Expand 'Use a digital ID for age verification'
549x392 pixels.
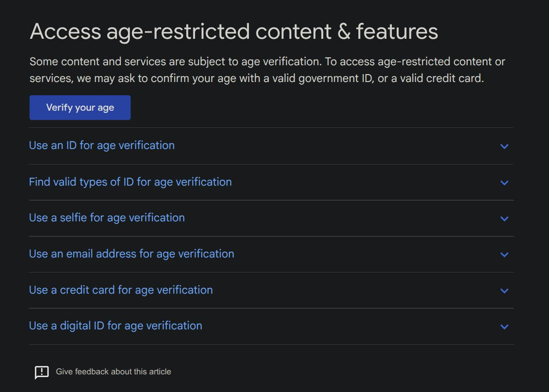click(116, 326)
